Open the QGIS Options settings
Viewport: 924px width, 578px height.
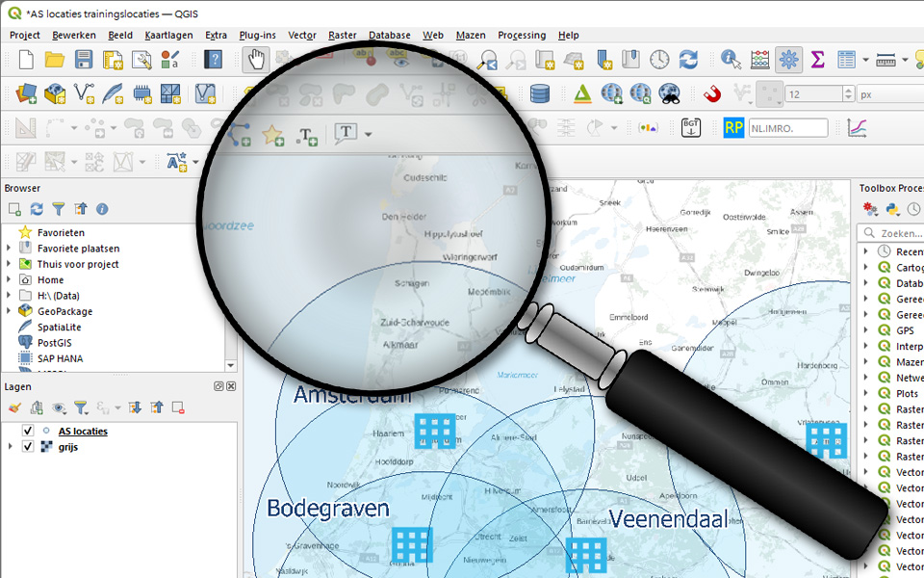click(x=788, y=59)
